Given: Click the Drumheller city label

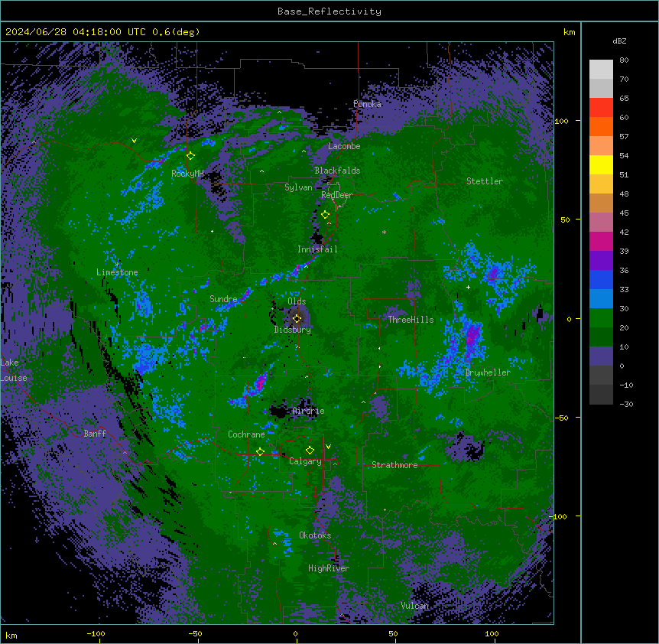Looking at the screenshot, I should (488, 372).
